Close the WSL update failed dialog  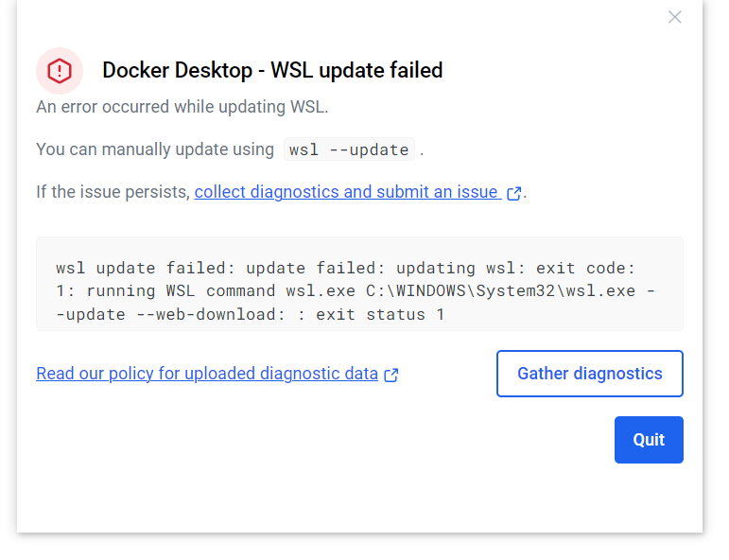pyautogui.click(x=674, y=17)
